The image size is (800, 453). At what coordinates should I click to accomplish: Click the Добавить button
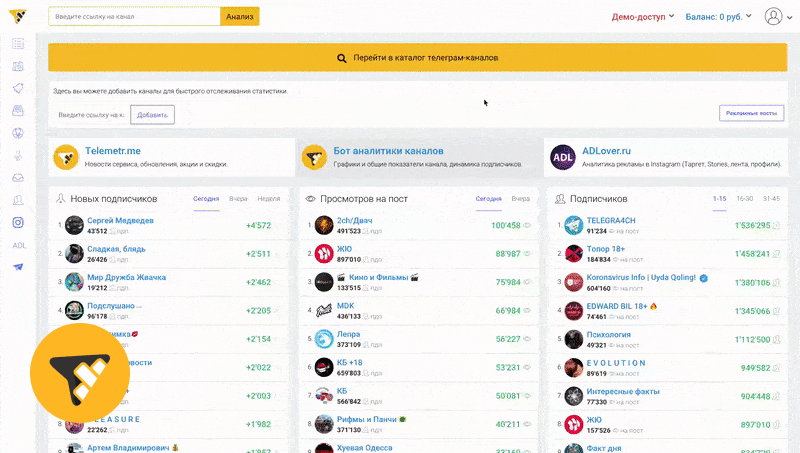[153, 115]
